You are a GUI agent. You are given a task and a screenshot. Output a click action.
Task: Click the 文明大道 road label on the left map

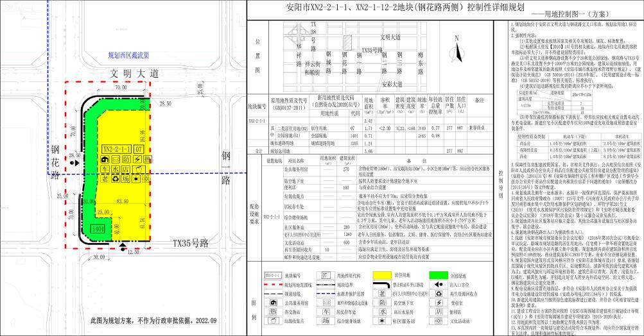[x=134, y=74]
